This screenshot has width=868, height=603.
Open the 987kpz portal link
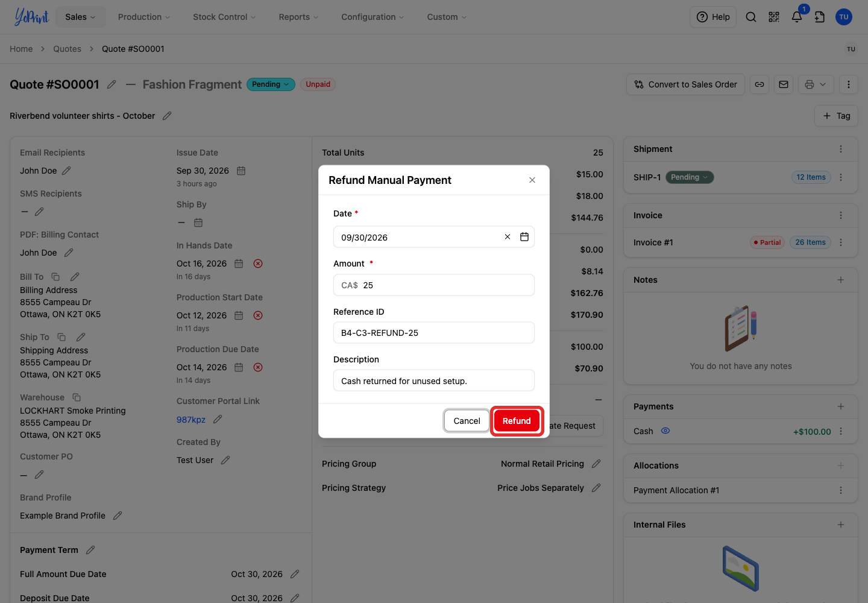[191, 420]
